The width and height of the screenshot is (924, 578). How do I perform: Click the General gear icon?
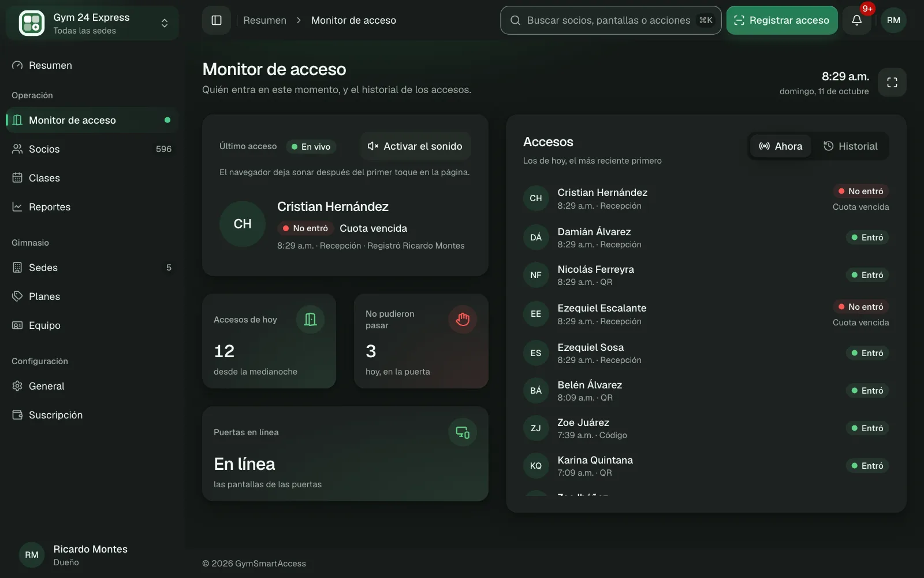[x=17, y=386]
